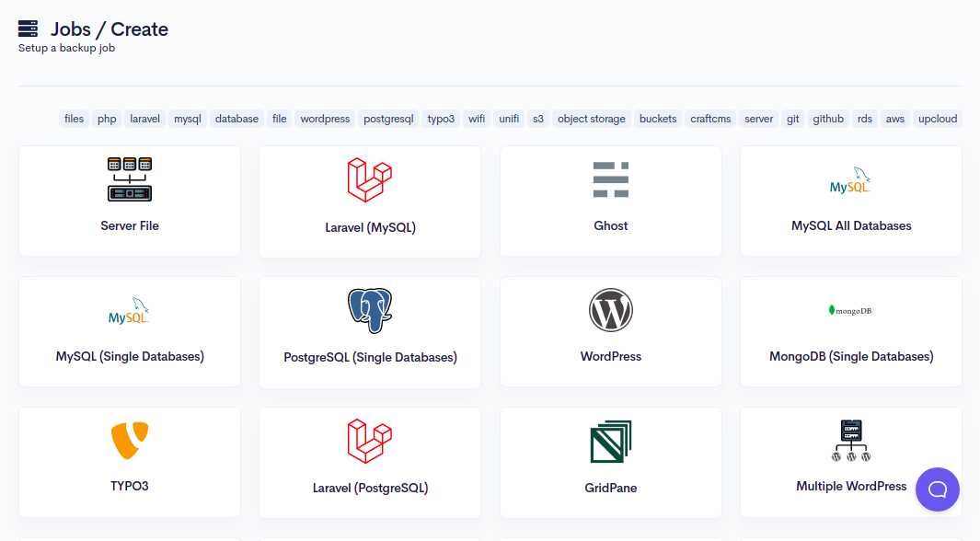Select the MySQL All Databases label
Screen dimensions: 980x541
click(x=850, y=225)
